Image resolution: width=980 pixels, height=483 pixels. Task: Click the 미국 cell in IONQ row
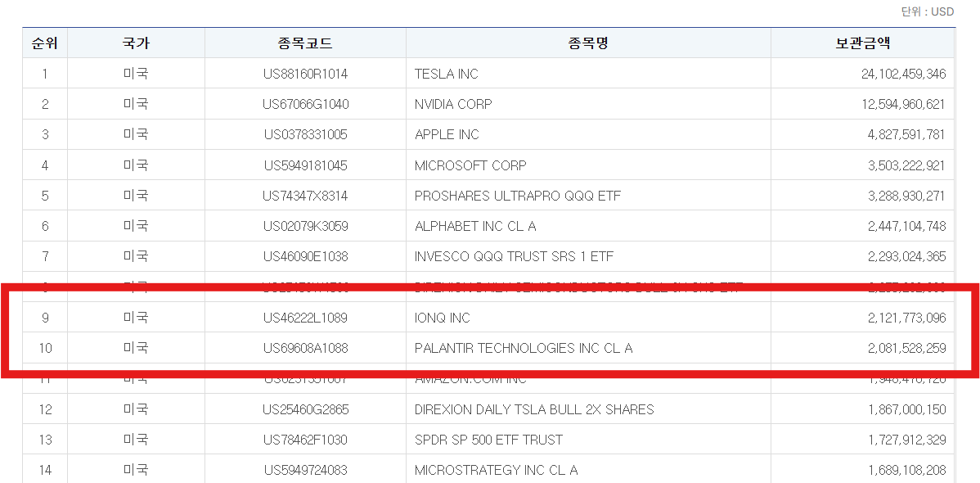click(136, 318)
